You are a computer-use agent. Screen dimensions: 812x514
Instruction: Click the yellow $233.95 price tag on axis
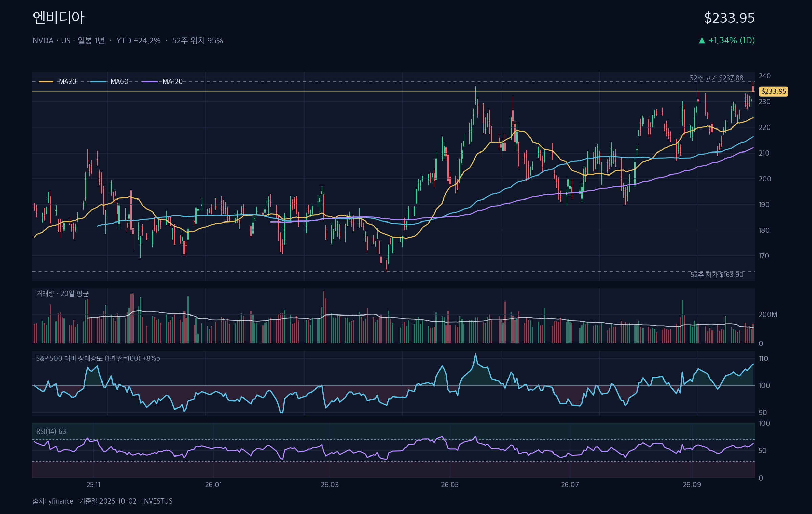(774, 91)
